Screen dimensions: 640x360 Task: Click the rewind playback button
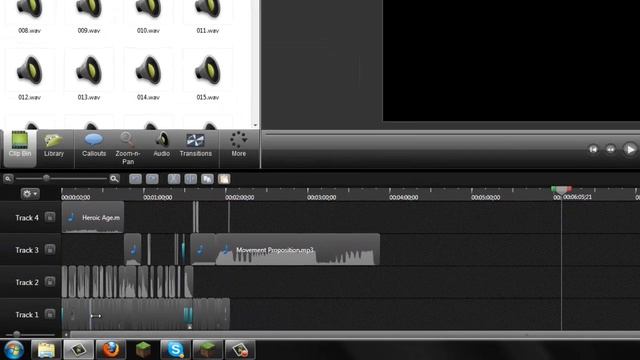(611, 149)
